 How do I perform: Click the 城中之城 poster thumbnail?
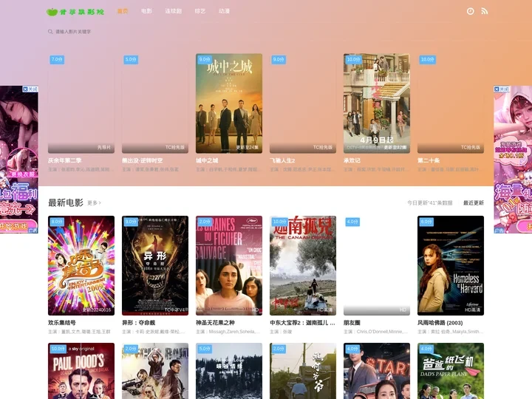click(229, 103)
